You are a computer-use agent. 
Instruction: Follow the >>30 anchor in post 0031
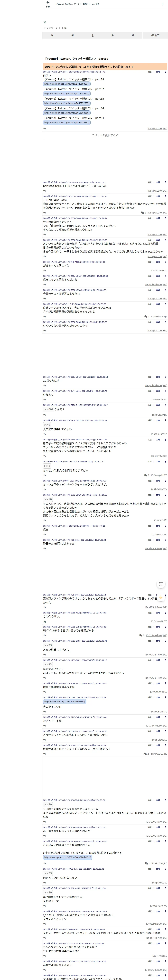click(x=48, y=805)
